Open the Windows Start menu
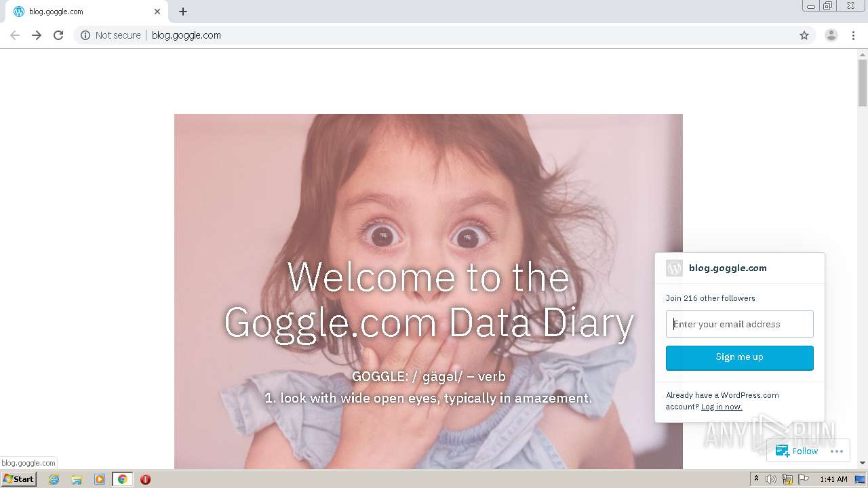Screen dimensions: 868x488 click(18, 479)
